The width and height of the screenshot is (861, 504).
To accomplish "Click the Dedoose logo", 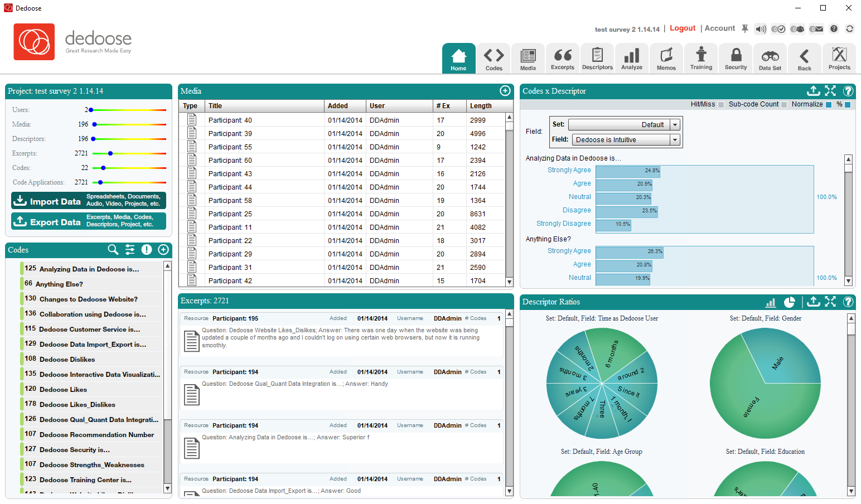I will [34, 42].
